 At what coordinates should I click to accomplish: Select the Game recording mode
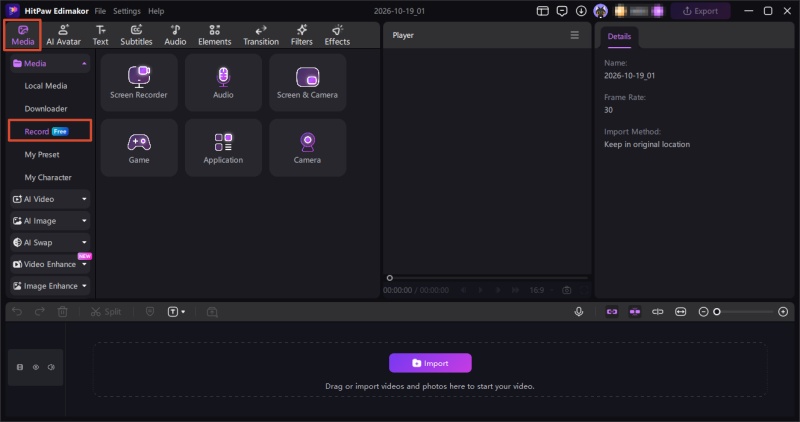tap(139, 148)
